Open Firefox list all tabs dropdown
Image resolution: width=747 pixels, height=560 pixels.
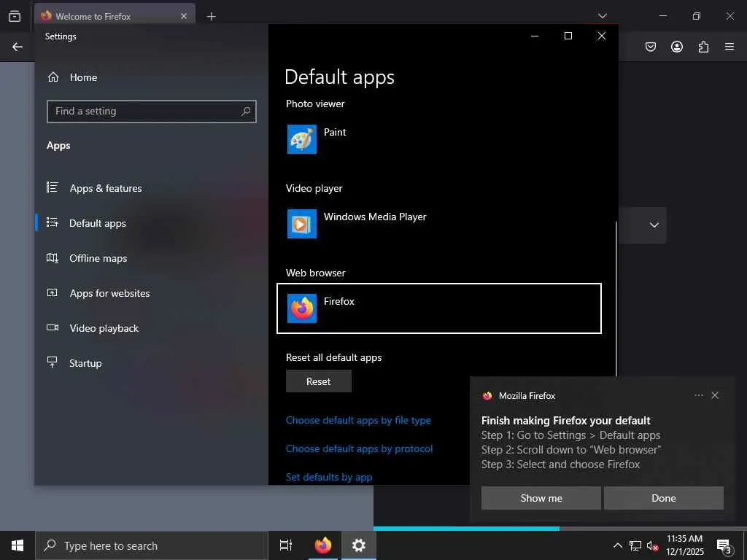tap(602, 16)
